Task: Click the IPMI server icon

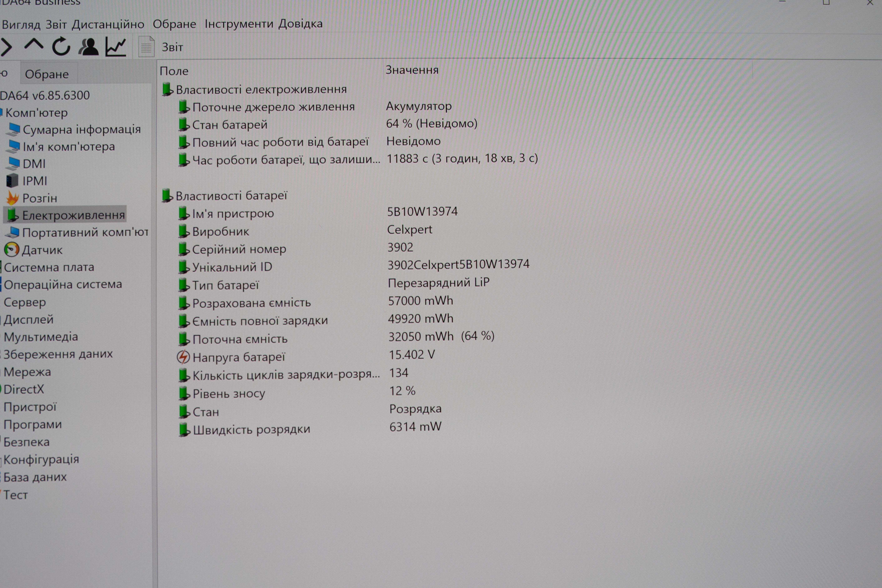Action: pos(12,180)
